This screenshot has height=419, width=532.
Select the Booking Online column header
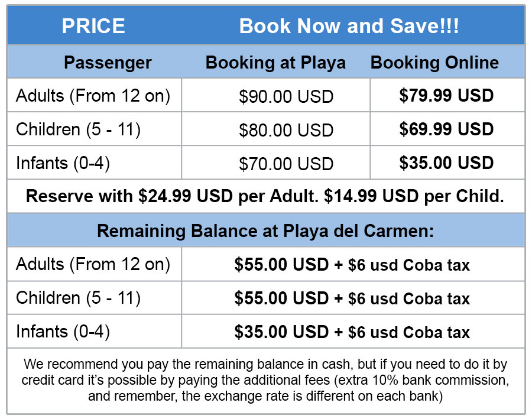pos(434,63)
